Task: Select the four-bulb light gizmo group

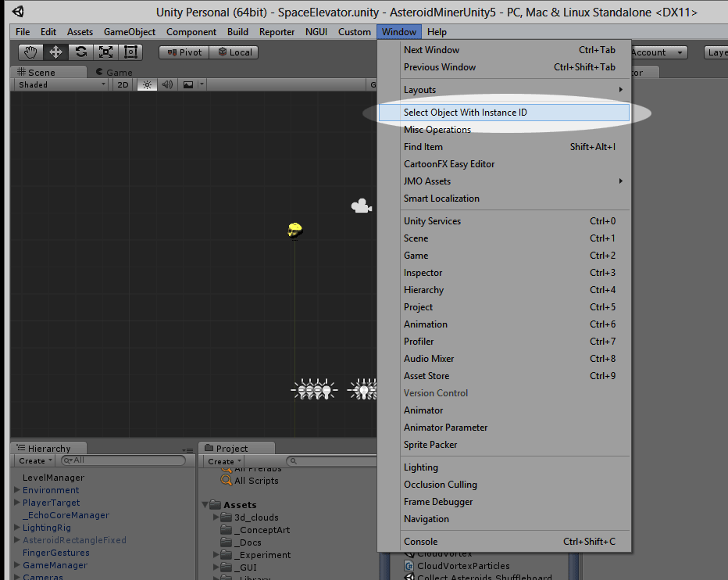Action: [314, 389]
